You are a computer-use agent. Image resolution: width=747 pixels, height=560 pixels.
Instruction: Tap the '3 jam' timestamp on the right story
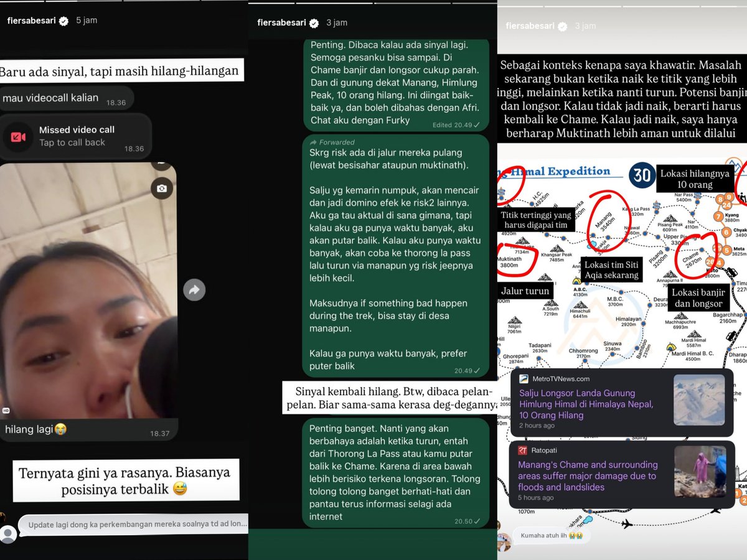(x=585, y=26)
